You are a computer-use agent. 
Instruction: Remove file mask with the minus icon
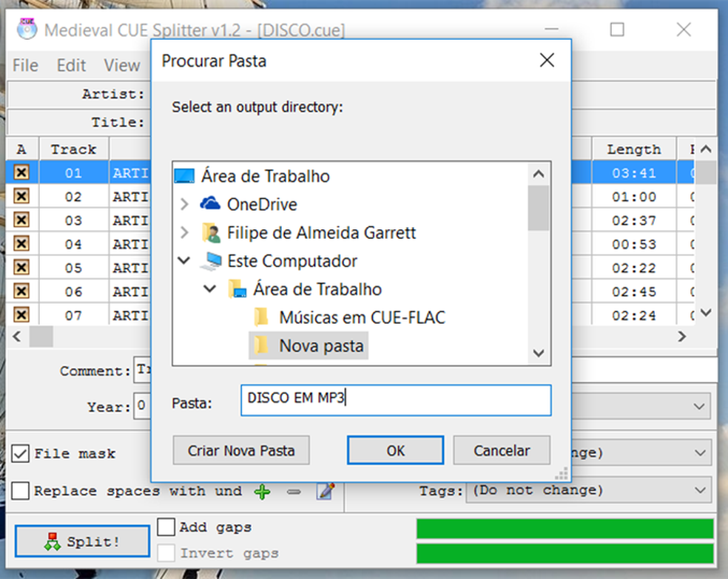(x=294, y=491)
